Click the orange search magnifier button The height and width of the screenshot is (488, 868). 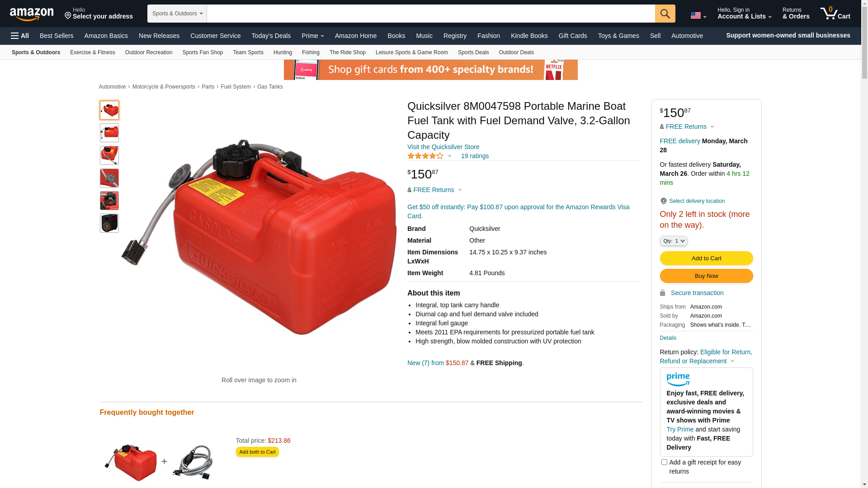tap(665, 14)
